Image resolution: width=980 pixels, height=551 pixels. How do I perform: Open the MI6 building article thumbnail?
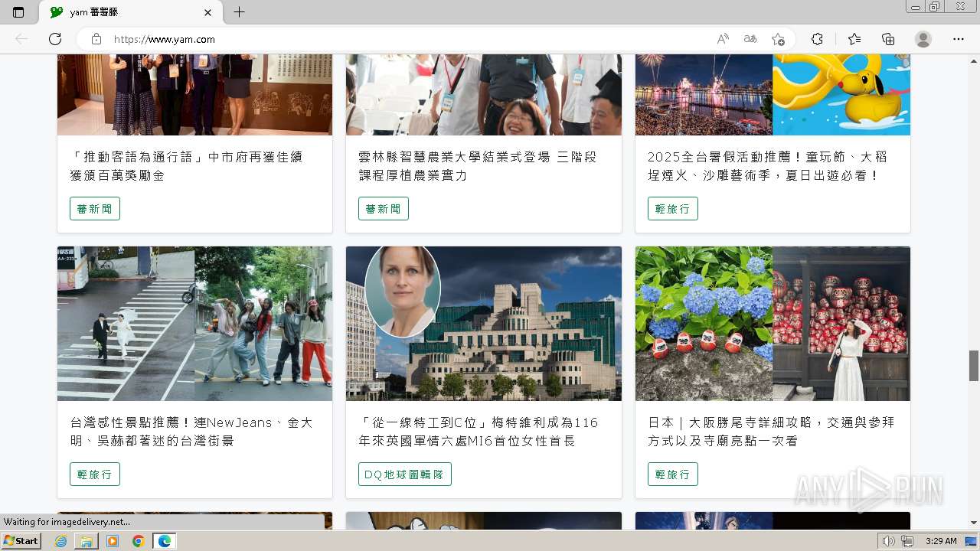coord(484,324)
